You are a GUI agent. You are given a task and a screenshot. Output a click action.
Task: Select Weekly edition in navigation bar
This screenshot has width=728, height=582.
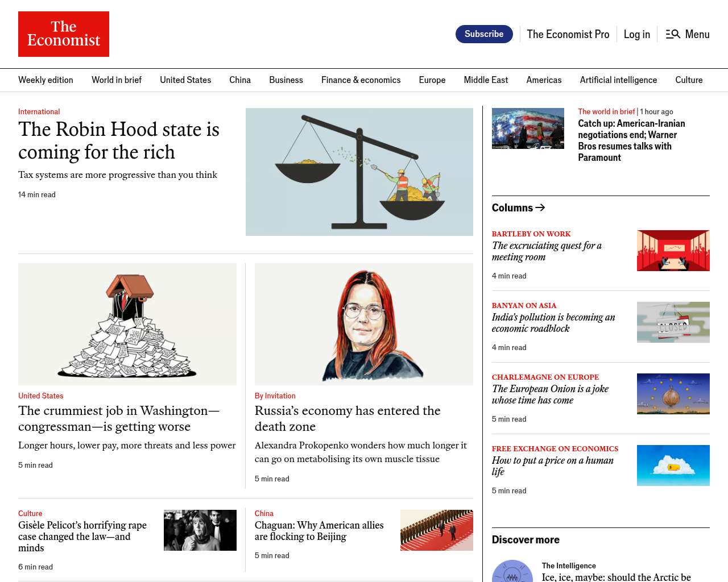45,80
